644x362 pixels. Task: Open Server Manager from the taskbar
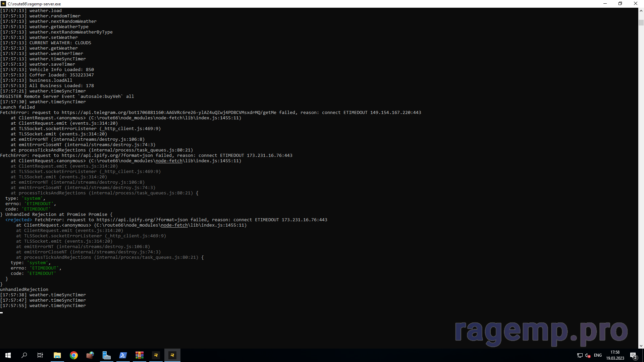click(x=106, y=355)
